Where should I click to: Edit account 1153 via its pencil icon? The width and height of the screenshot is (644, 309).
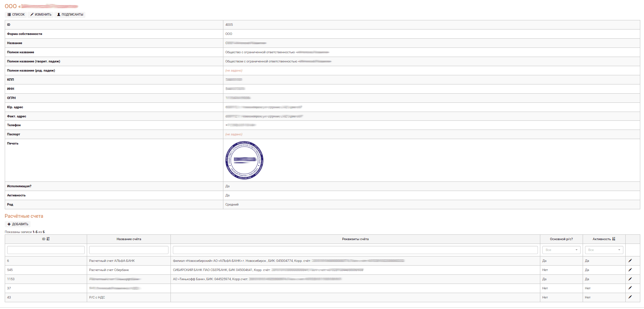click(x=630, y=279)
